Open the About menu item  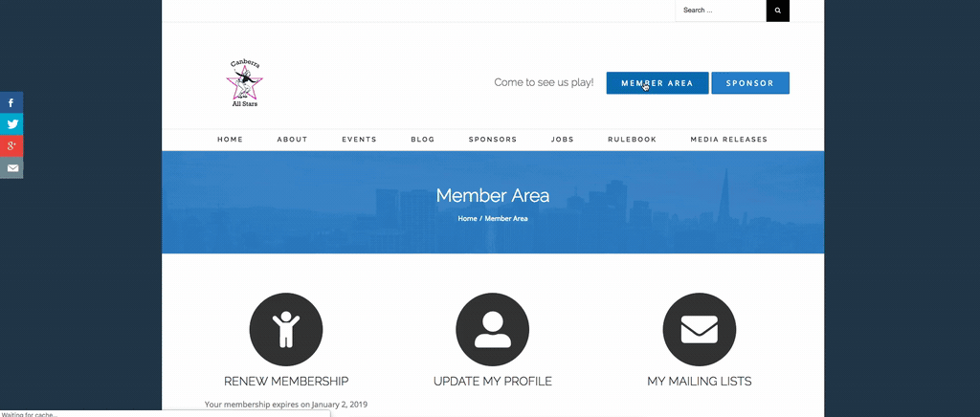pos(292,140)
